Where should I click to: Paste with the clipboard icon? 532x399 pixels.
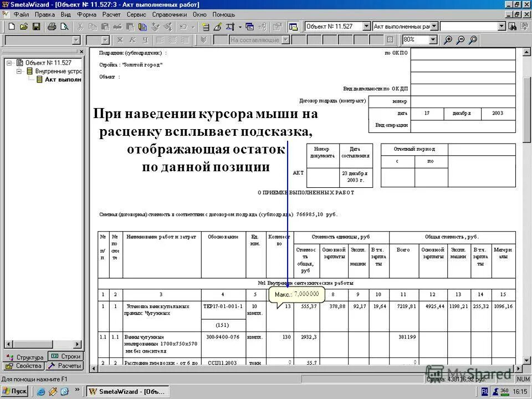(105, 27)
